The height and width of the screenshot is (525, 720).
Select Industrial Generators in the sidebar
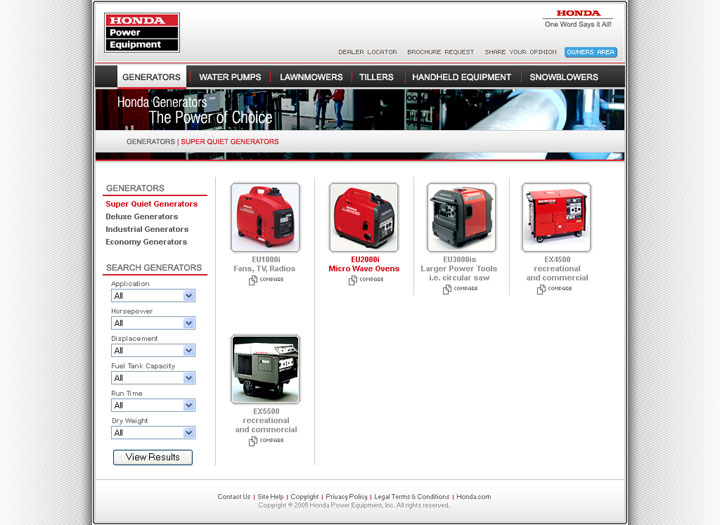[147, 229]
